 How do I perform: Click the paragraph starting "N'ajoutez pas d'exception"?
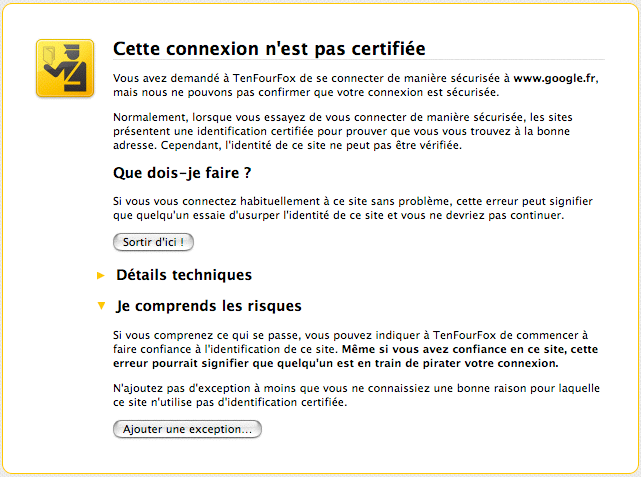click(356, 395)
